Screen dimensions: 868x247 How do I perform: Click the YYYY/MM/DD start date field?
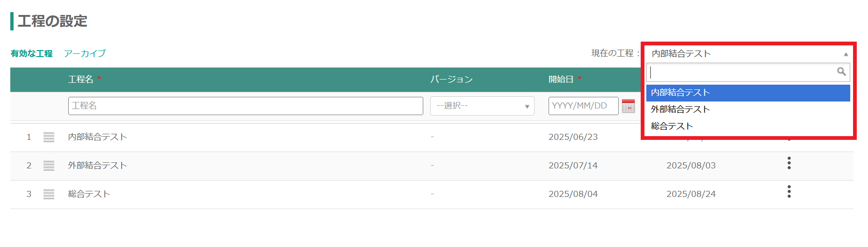tap(583, 106)
